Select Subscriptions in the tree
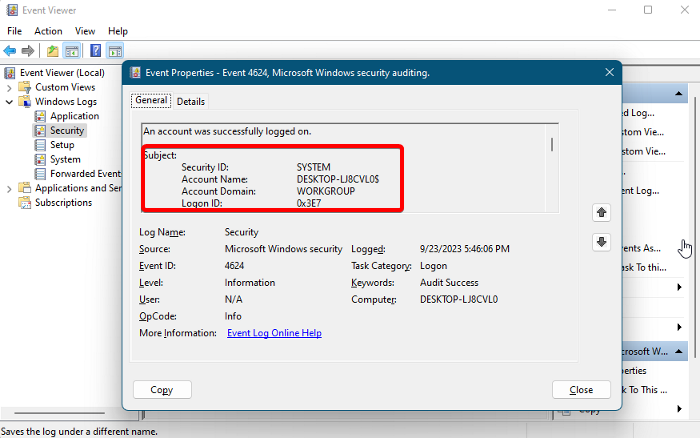Image resolution: width=700 pixels, height=438 pixels. coord(63,203)
